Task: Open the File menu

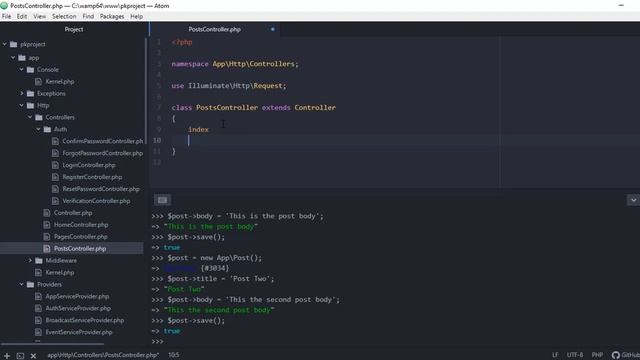Action: click(x=7, y=16)
